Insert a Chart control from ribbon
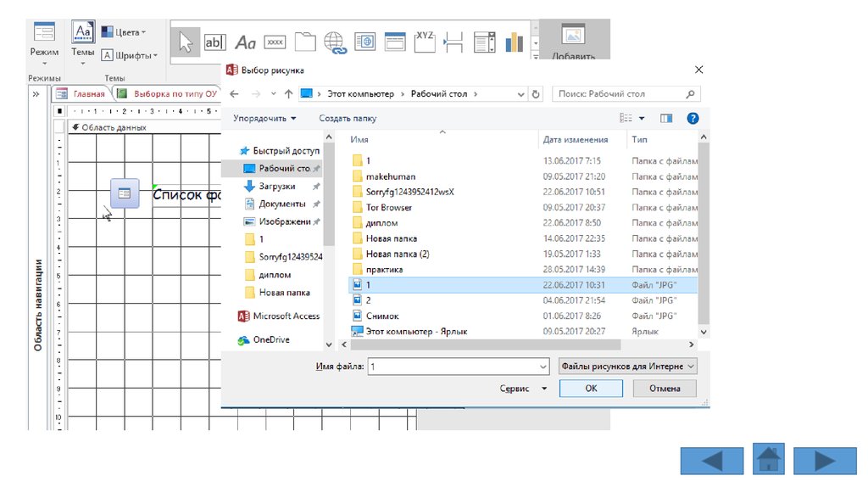 click(514, 42)
